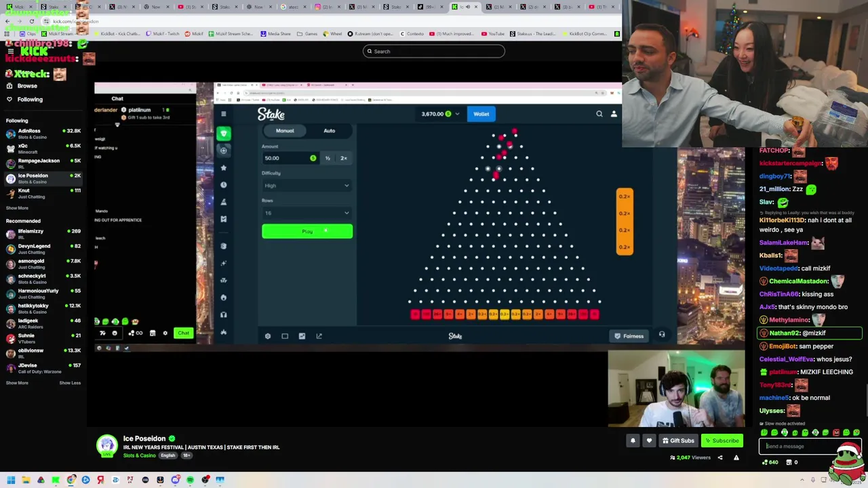Open channel points icon showing 840
The image size is (868, 488).
[x=770, y=462]
